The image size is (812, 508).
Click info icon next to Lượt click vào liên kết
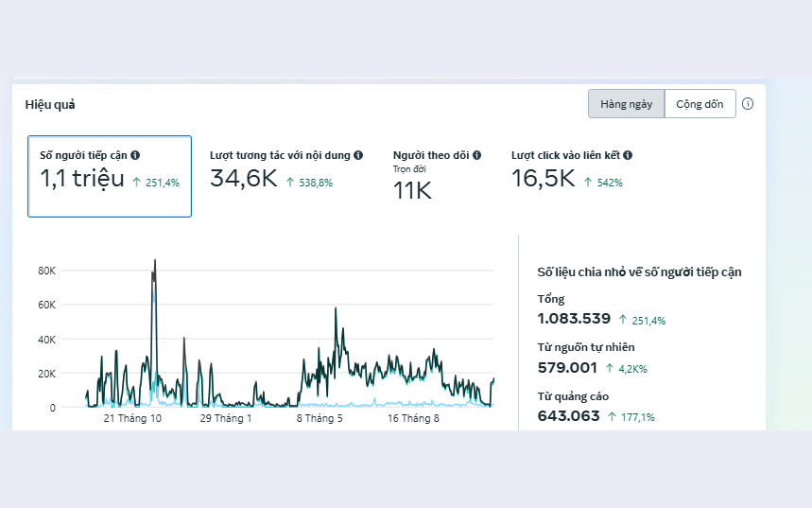point(628,155)
